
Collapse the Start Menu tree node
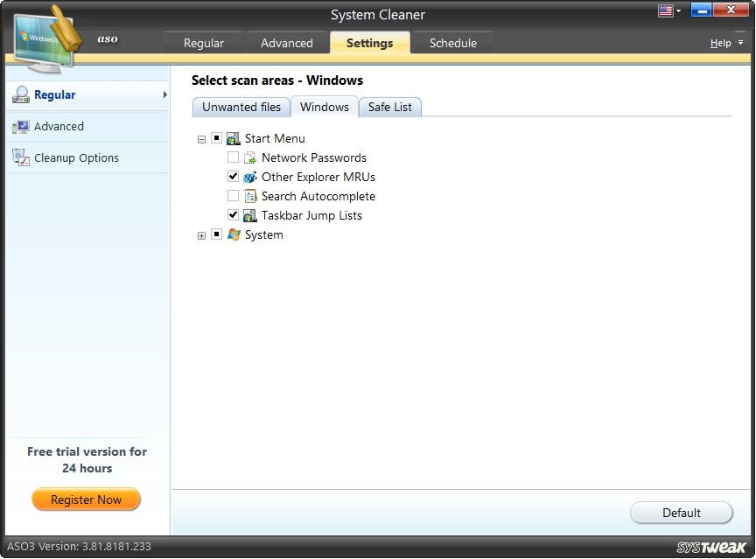201,138
